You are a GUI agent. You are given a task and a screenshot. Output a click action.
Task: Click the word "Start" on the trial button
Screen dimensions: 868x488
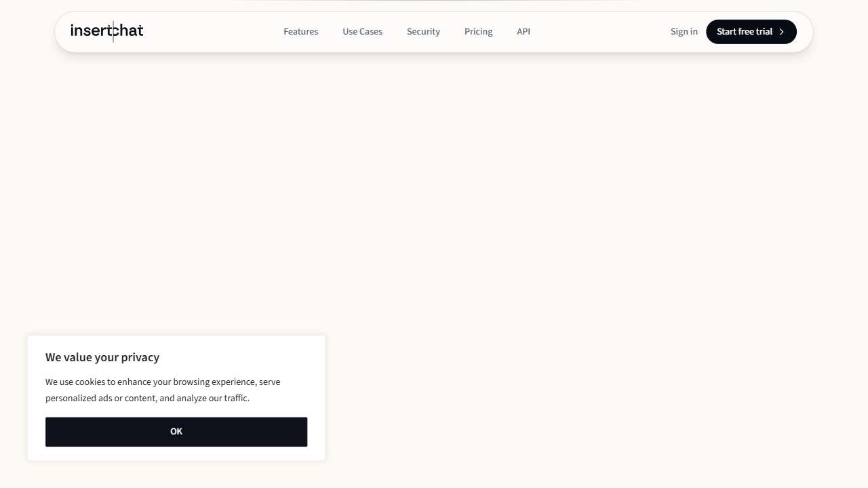(726, 32)
